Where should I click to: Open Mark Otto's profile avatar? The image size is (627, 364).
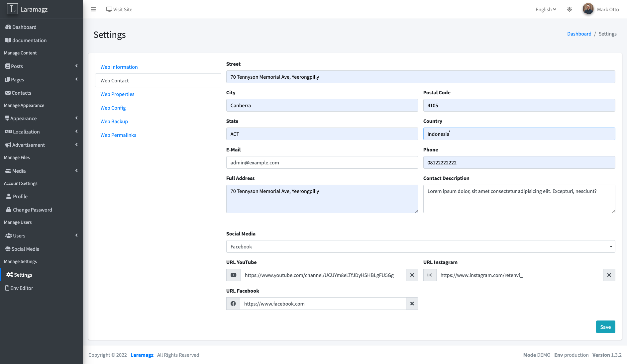pos(588,9)
